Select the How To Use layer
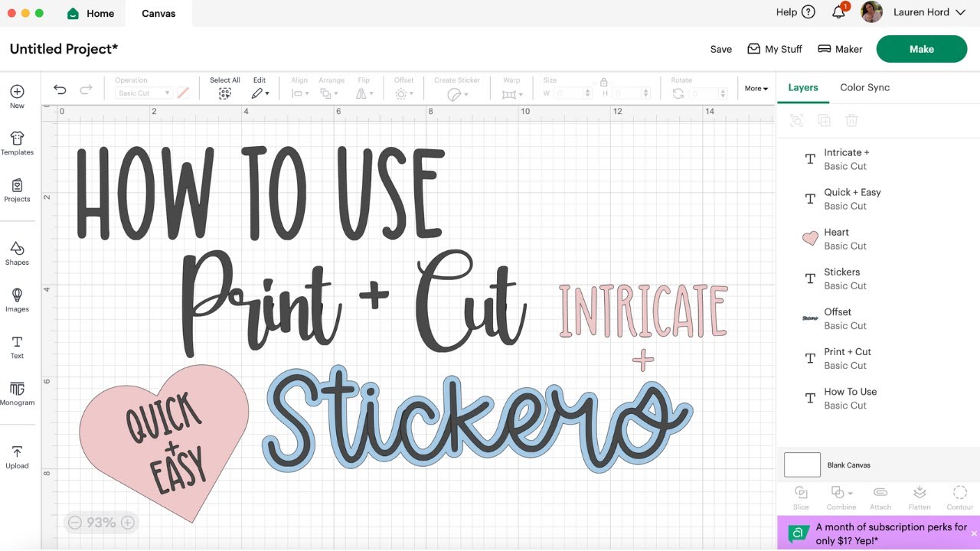Viewport: 980px width, 551px height. [878, 398]
